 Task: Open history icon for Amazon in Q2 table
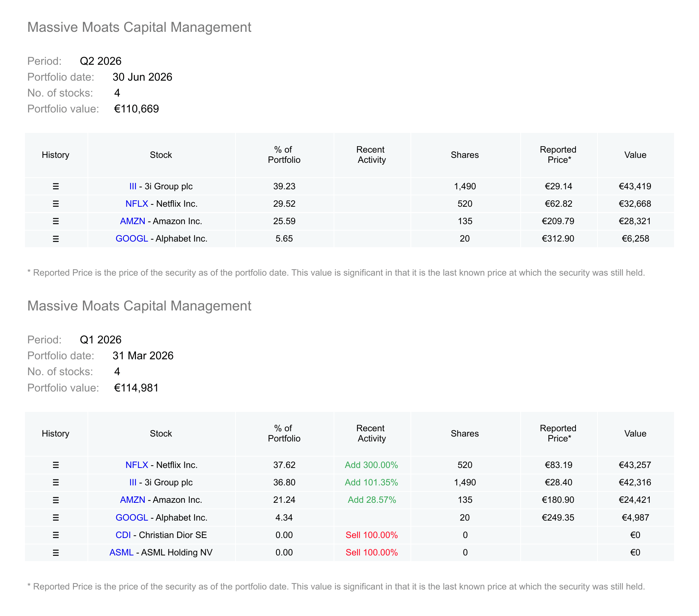click(56, 221)
